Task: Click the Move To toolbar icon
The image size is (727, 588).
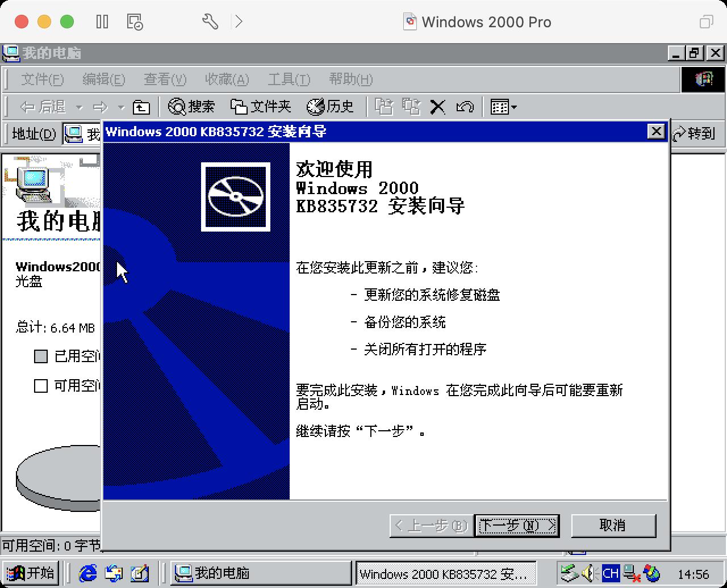Action: click(x=384, y=107)
